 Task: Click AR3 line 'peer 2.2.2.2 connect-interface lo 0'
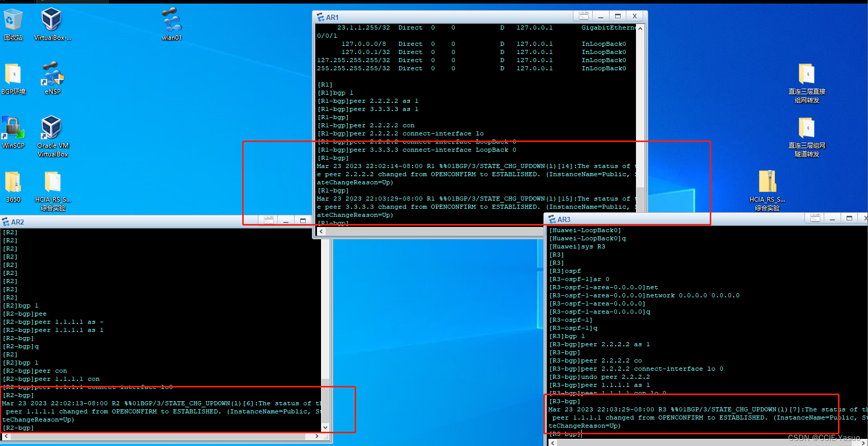(636, 369)
